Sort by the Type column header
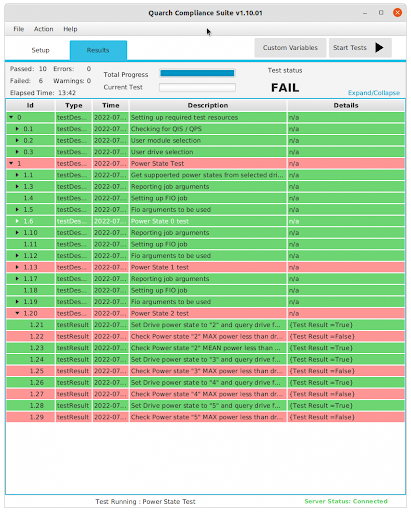 coord(74,105)
